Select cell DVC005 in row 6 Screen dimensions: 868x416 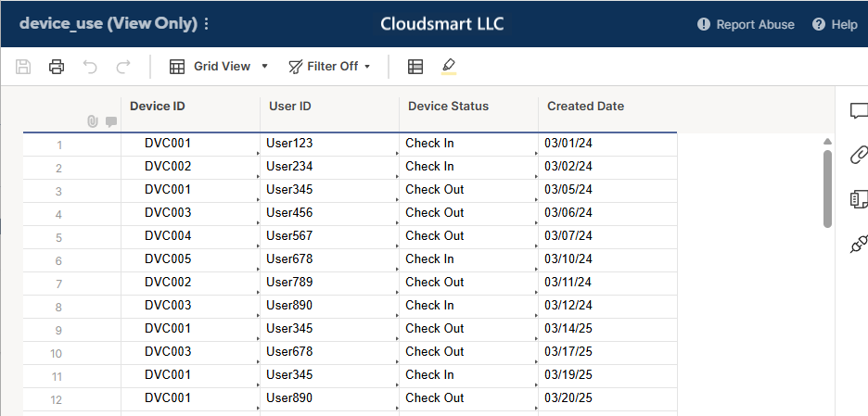pos(190,258)
